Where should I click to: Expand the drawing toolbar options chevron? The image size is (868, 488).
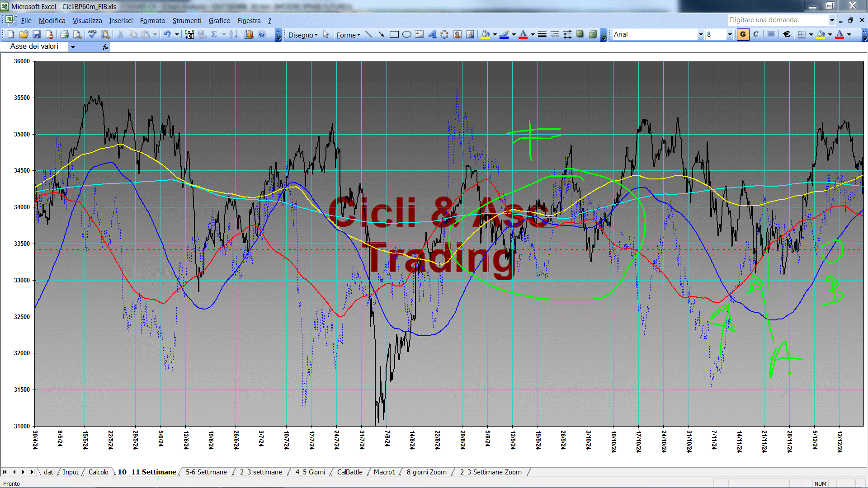pyautogui.click(x=604, y=35)
